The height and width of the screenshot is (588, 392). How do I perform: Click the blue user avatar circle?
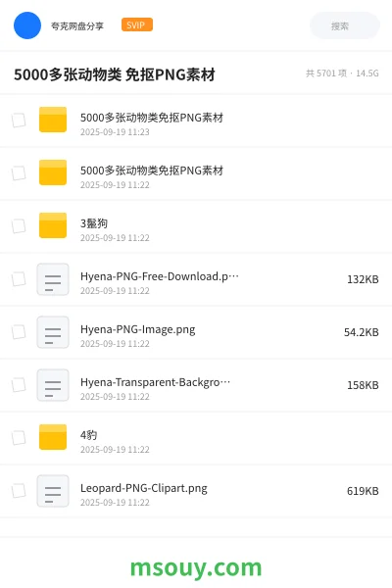coord(27,25)
